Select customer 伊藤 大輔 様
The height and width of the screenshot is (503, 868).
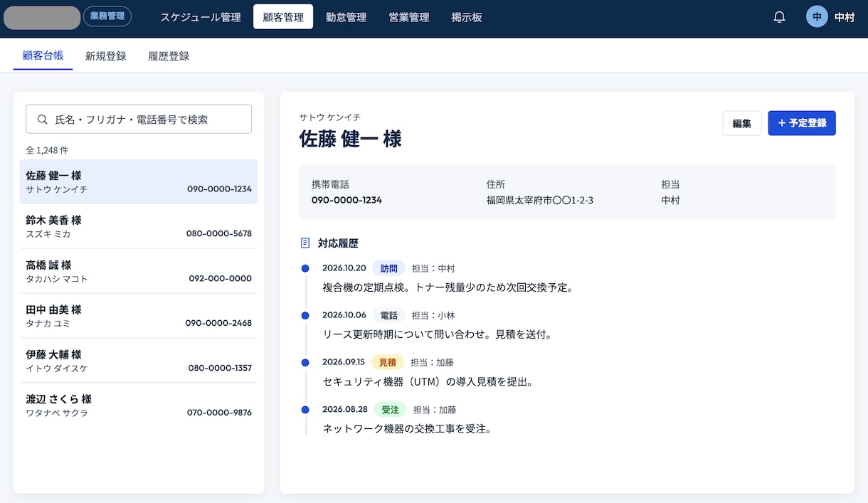(x=139, y=361)
